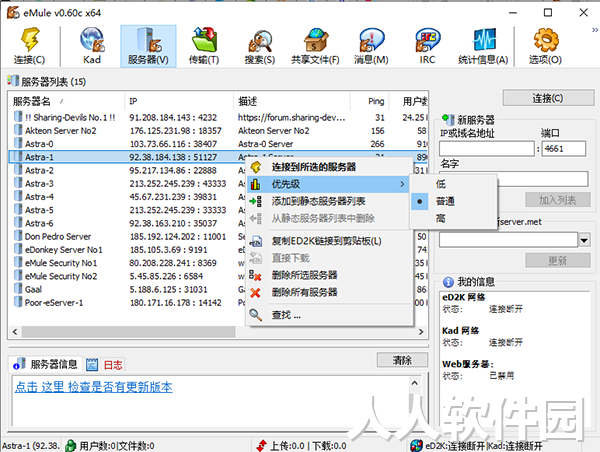Screen dimensions: 600x452
Task: Click the upload/download arrows status icon
Action: coord(262,445)
